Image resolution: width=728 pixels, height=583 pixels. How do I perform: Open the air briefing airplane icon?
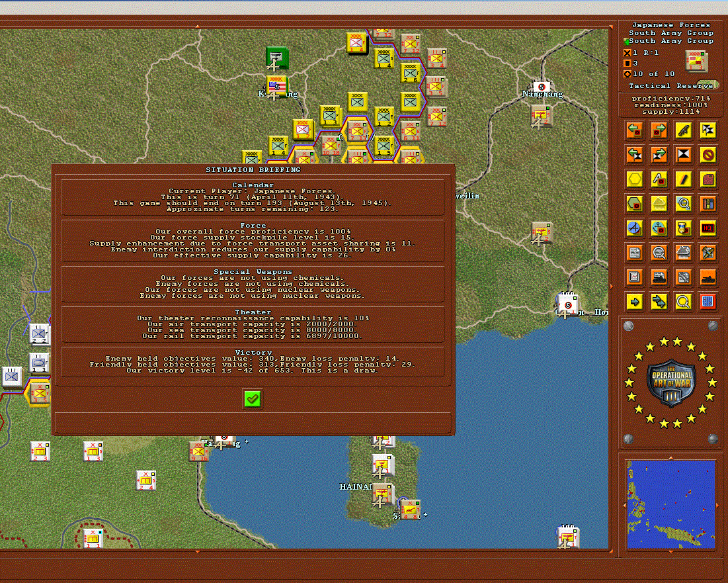coord(708,253)
